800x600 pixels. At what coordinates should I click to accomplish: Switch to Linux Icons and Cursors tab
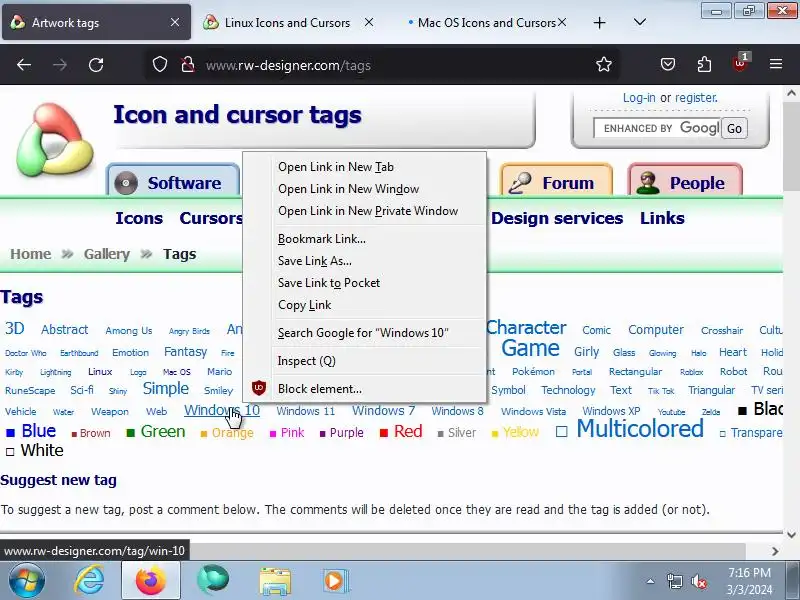[x=287, y=23]
